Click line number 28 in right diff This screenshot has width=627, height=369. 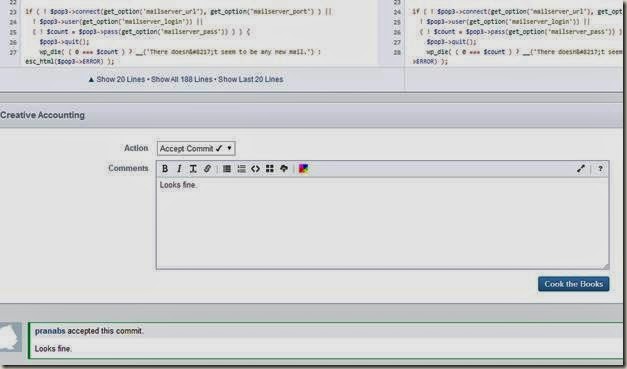pyautogui.click(x=397, y=52)
